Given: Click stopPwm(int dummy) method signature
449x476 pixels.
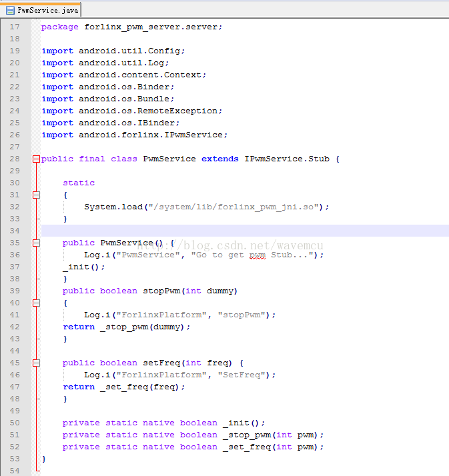Looking at the screenshot, I should point(190,291).
